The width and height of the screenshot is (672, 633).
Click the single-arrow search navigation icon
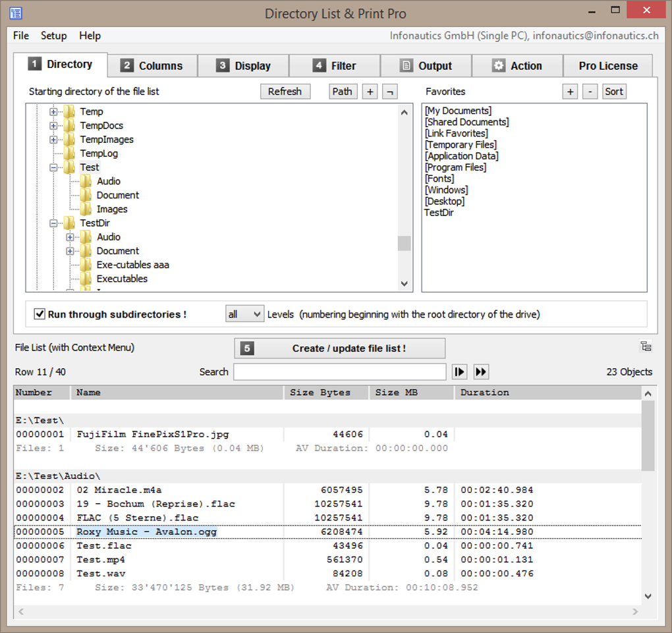(459, 372)
